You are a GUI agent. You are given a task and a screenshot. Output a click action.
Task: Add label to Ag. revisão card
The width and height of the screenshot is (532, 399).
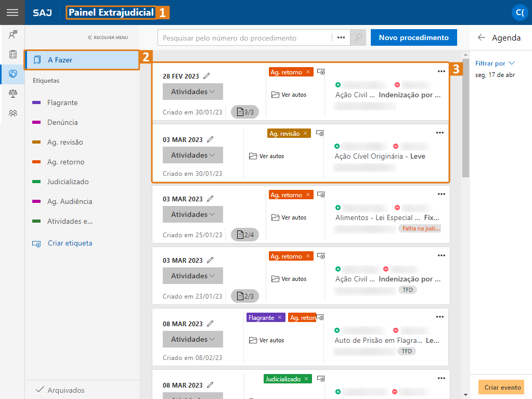click(320, 133)
